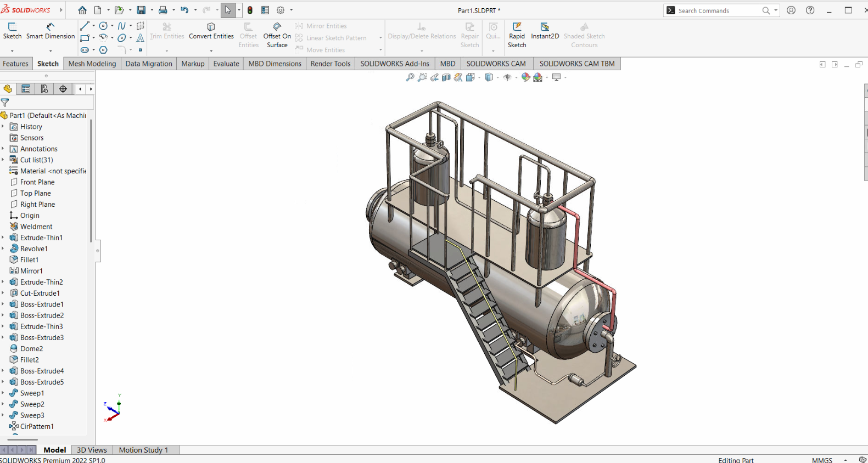Click the Open file folder icon
The image size is (868, 463).
119,10
